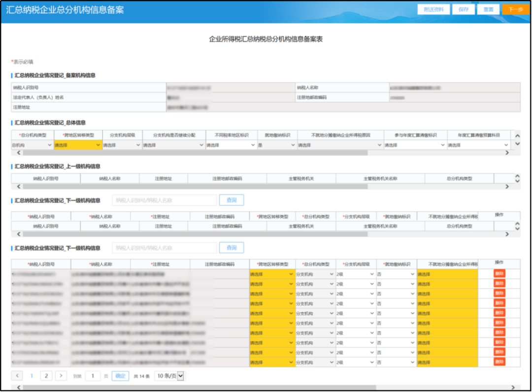Select page 1 in pagination
Screen dimensions: 532x392
click(32, 376)
